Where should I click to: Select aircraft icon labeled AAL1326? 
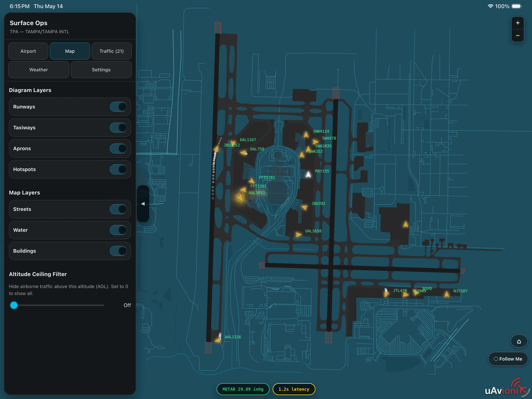tap(218, 340)
